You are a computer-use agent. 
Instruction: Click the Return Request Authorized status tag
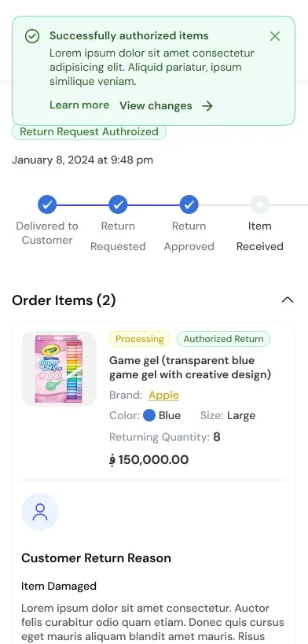tap(89, 132)
